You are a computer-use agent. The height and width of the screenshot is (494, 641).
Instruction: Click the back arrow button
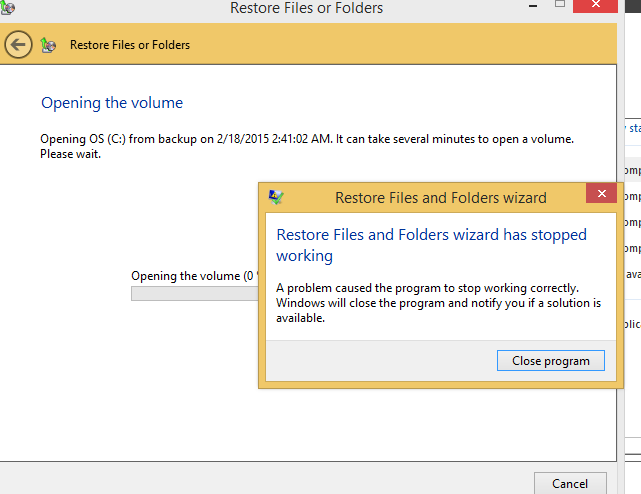point(19,45)
